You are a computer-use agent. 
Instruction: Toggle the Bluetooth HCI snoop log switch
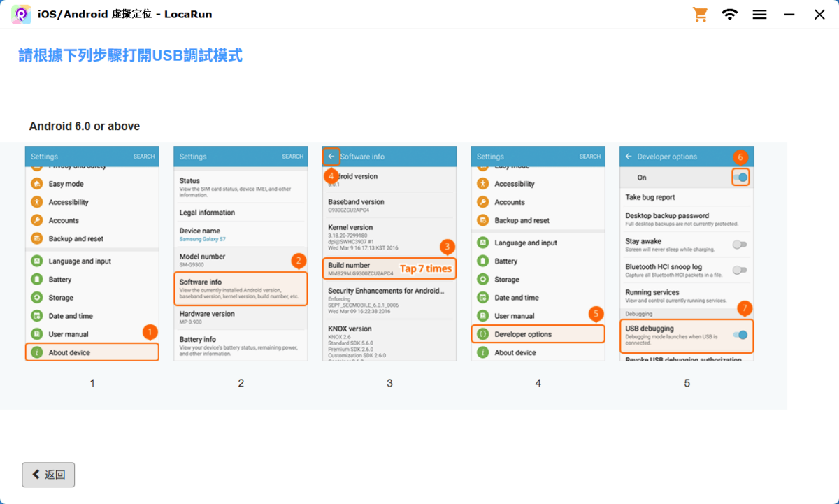pos(739,270)
